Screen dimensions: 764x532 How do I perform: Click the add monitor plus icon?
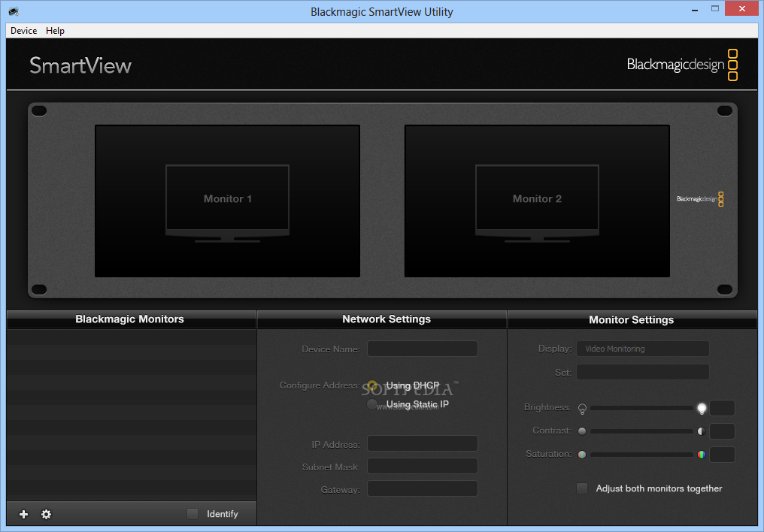[23, 515]
